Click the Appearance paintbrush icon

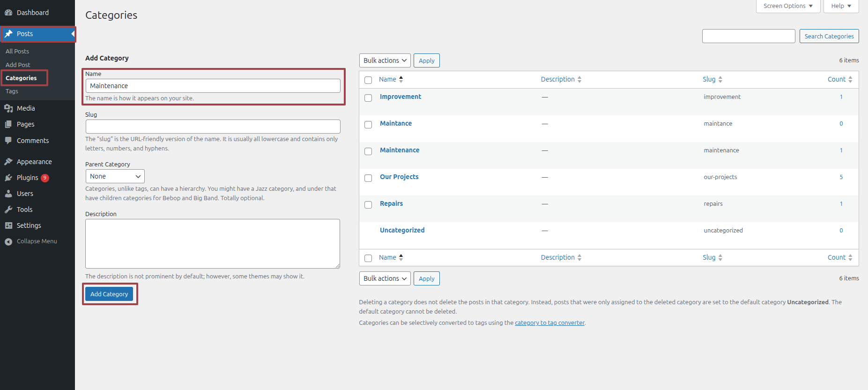tap(8, 162)
